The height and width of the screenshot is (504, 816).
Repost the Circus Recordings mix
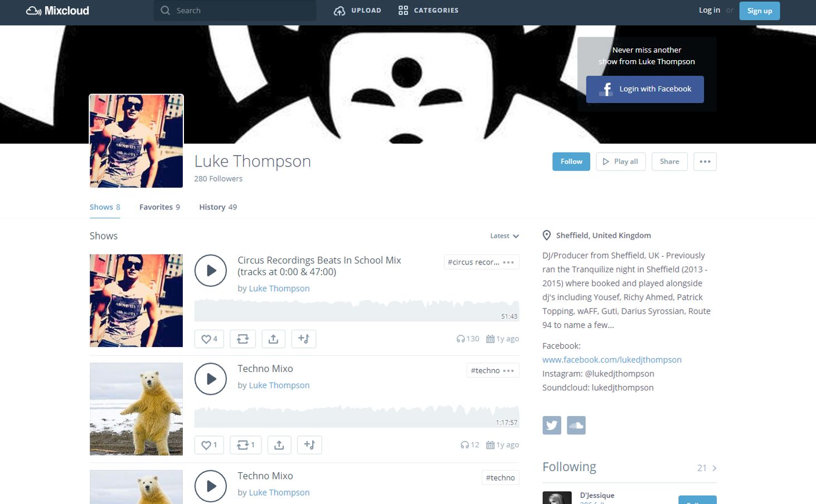(242, 339)
